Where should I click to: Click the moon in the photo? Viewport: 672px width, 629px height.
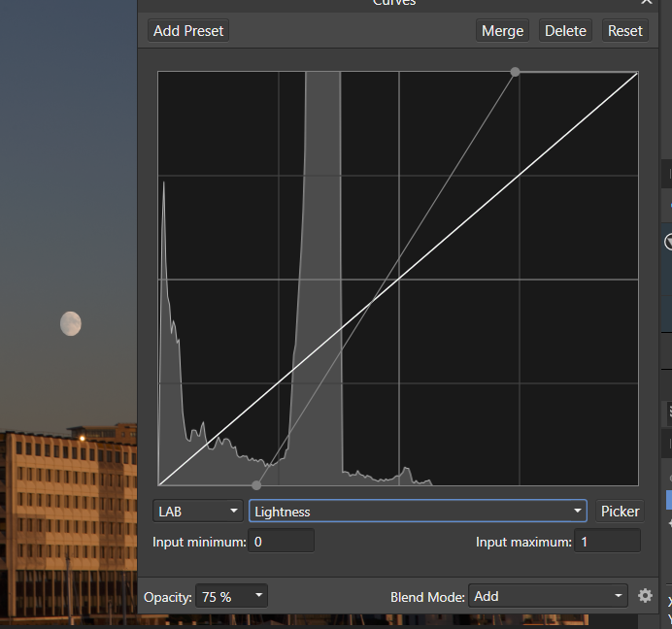tap(70, 323)
